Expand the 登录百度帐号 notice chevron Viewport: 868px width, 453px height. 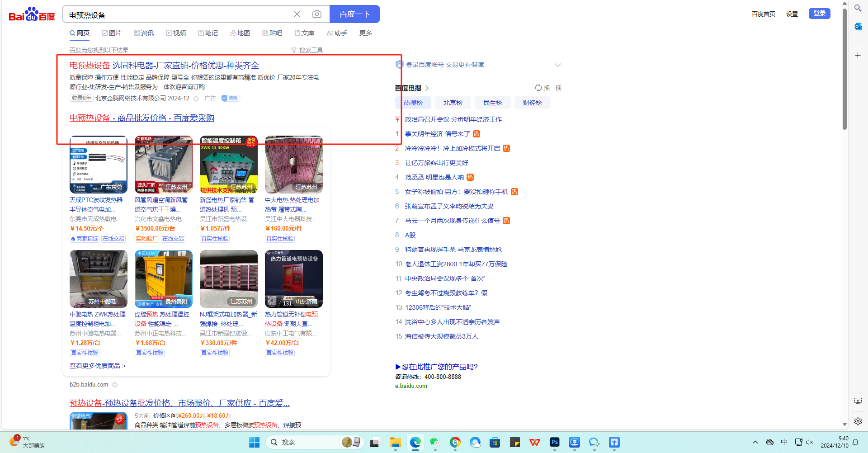(558, 65)
